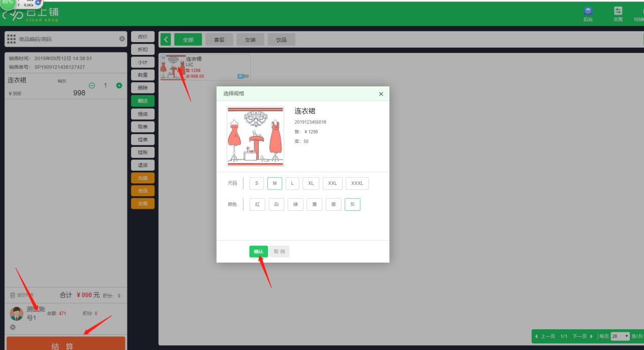Switch to 套餐 category tab
Screen dimensions: 644x350
point(219,40)
